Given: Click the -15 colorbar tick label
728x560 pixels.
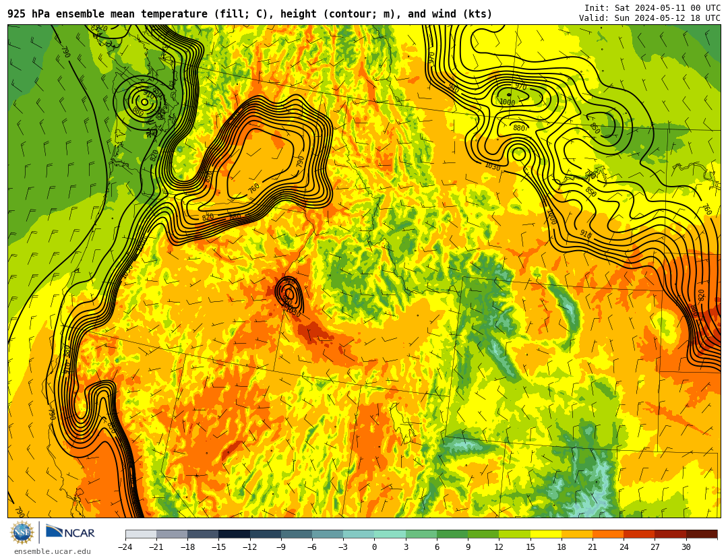Looking at the screenshot, I should click(218, 547).
